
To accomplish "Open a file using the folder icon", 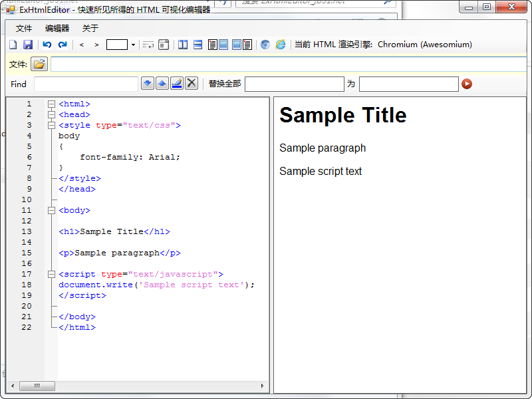I will pyautogui.click(x=39, y=65).
